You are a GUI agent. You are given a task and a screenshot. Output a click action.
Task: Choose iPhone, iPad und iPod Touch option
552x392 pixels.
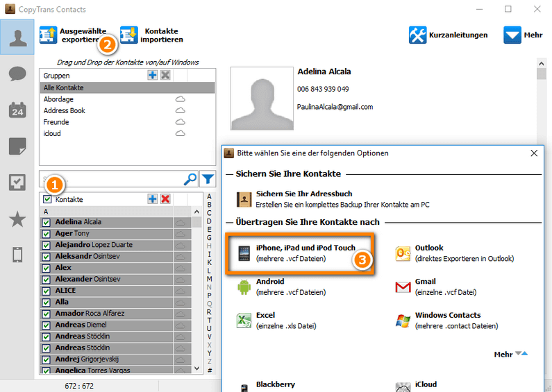(x=299, y=253)
